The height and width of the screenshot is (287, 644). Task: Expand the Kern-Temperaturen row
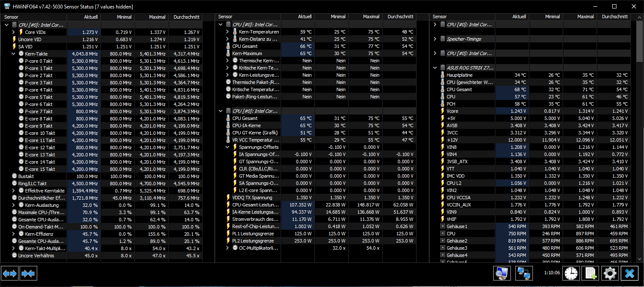pyautogui.click(x=228, y=32)
